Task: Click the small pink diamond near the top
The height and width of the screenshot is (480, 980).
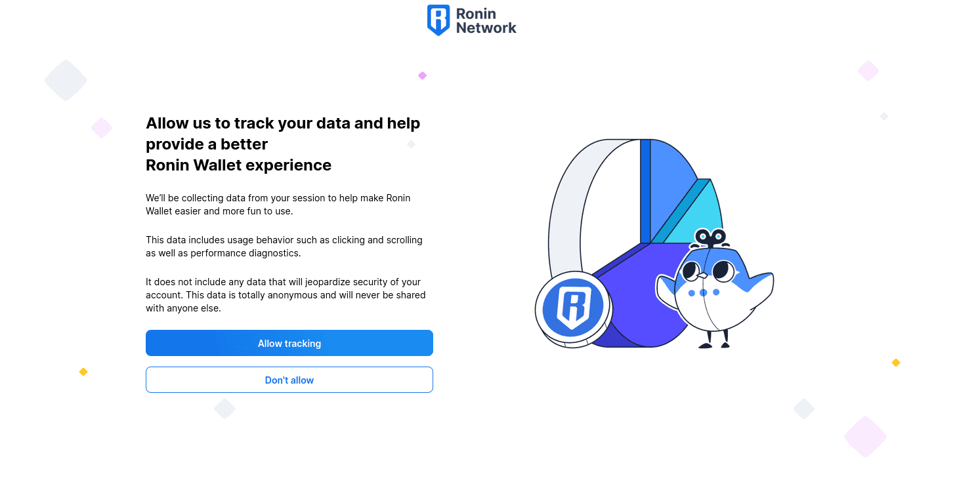Action: pos(423,75)
